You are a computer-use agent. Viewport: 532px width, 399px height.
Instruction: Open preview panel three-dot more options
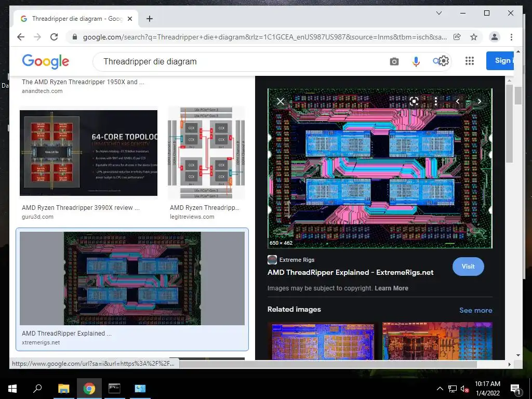click(x=436, y=101)
